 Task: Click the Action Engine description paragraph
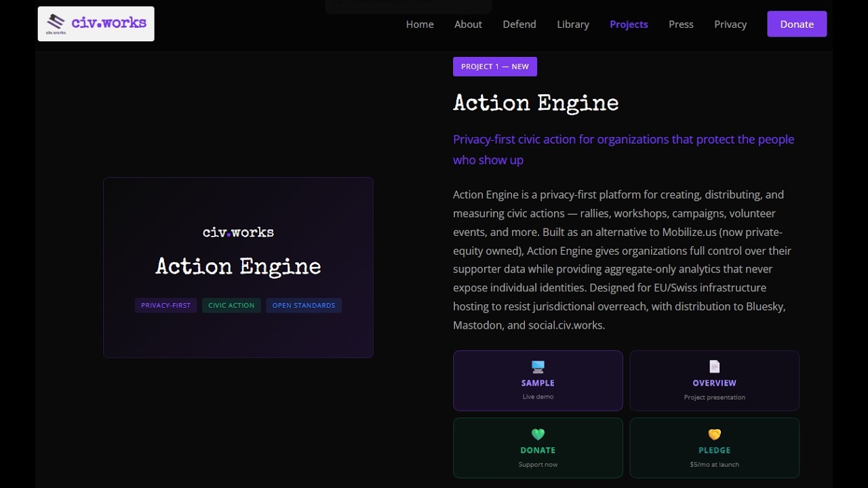click(623, 260)
